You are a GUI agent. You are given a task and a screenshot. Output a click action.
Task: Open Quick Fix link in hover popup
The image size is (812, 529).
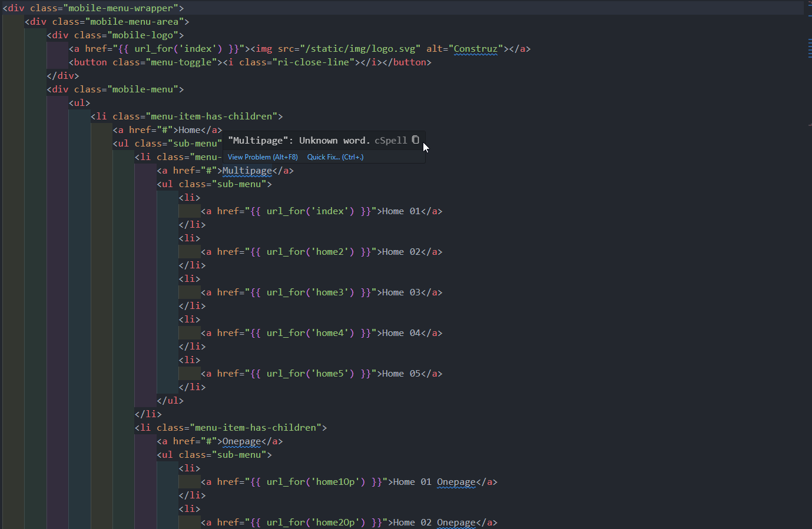tap(335, 157)
